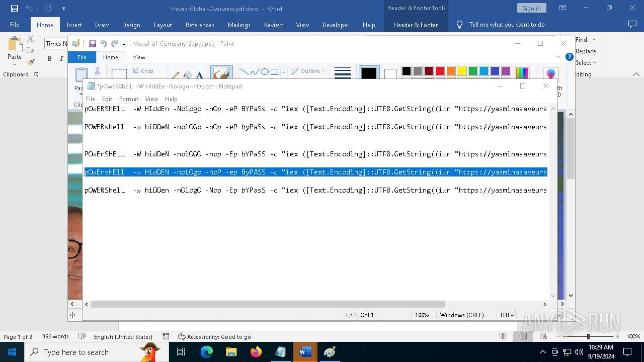Minimize the Paint ribbon with chevron

pyautogui.click(x=558, y=57)
